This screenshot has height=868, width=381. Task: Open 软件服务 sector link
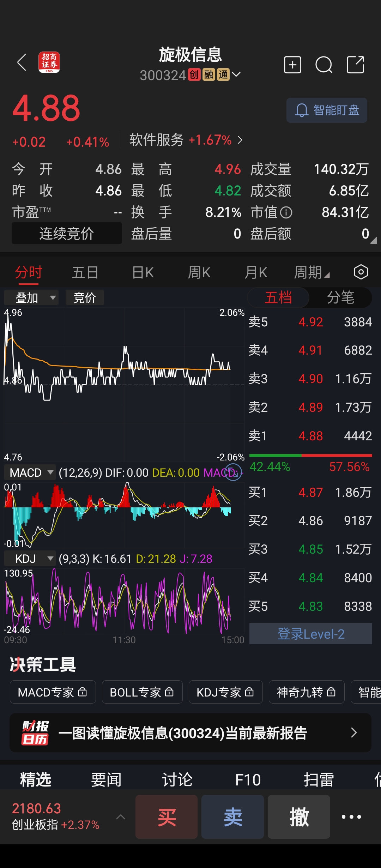pos(186,140)
